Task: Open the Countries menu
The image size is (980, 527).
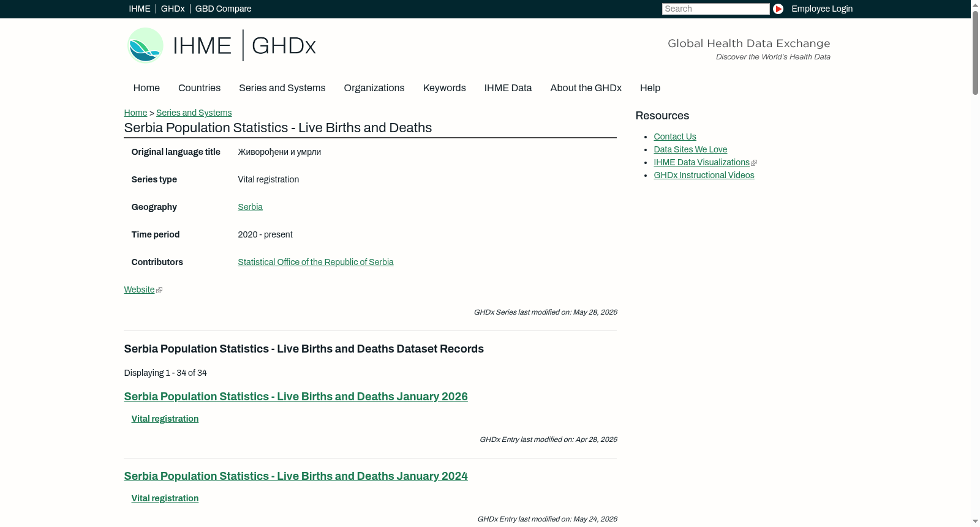Action: coord(199,88)
